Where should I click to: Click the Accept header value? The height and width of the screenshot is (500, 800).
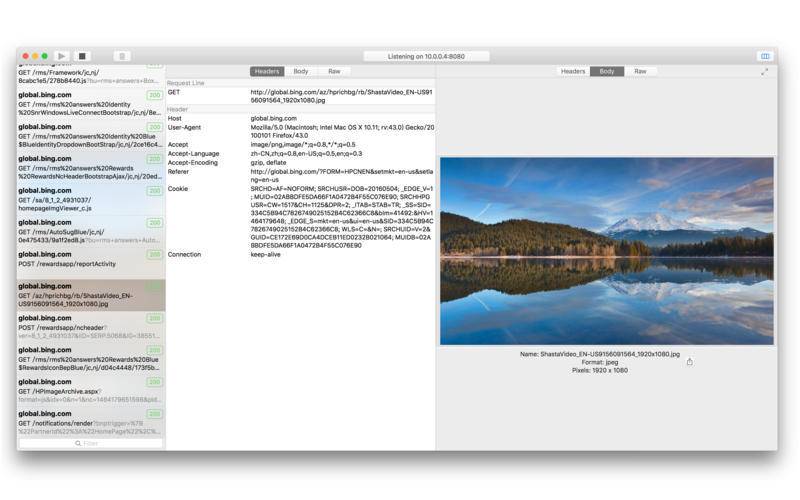303,145
